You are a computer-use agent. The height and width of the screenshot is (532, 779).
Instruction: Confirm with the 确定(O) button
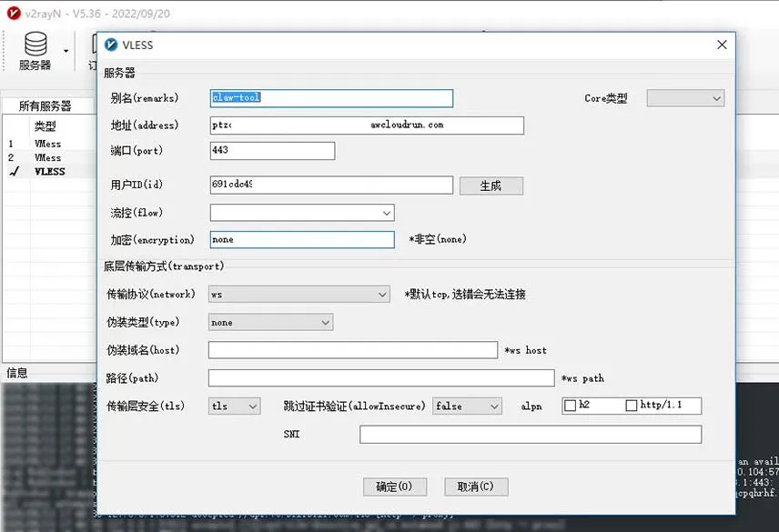point(394,487)
